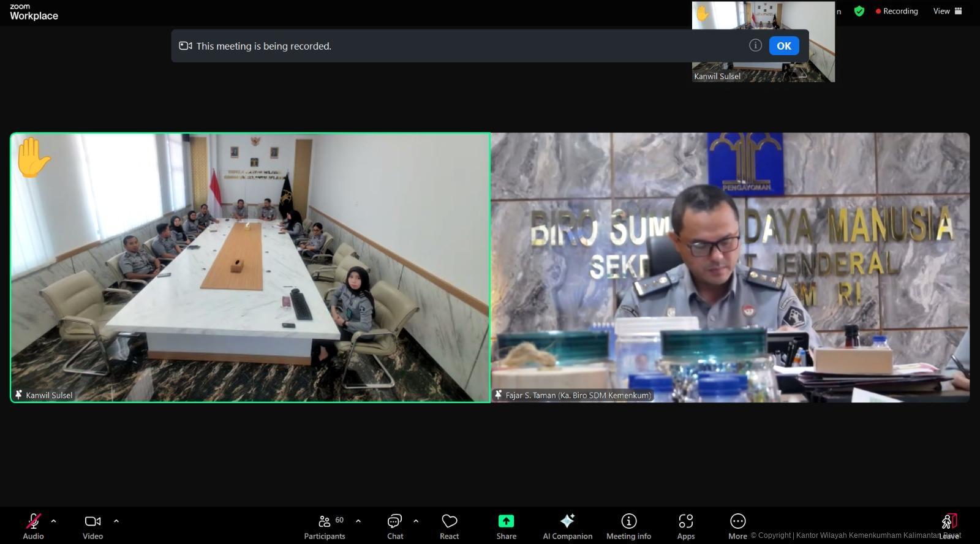Unmute the microphone Audio button
The image size is (980, 544).
33,526
